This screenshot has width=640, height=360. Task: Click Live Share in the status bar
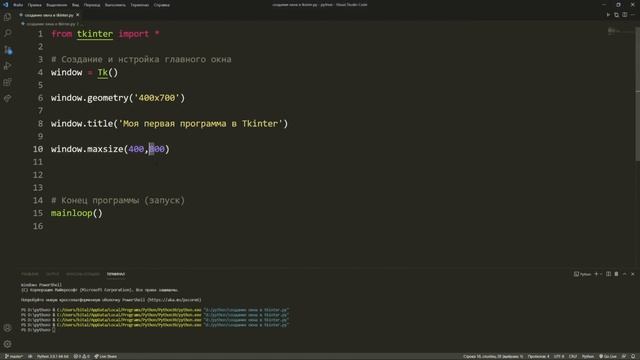click(x=106, y=356)
